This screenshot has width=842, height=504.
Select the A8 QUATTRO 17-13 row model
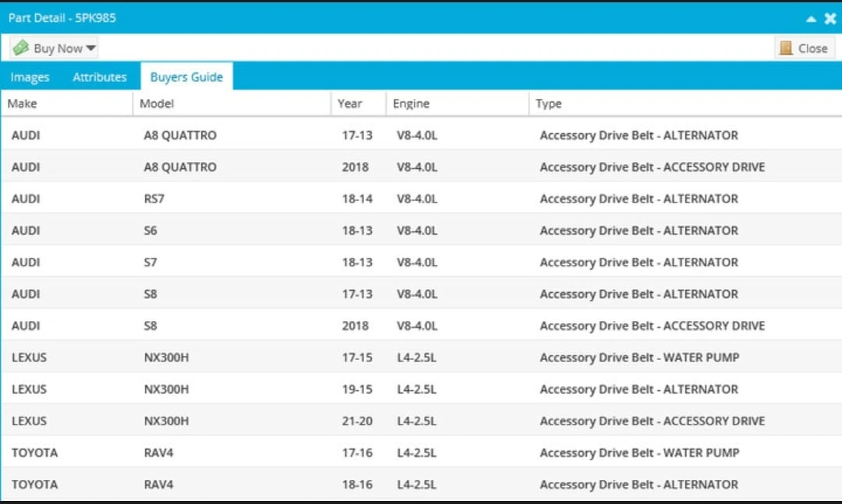pos(180,136)
